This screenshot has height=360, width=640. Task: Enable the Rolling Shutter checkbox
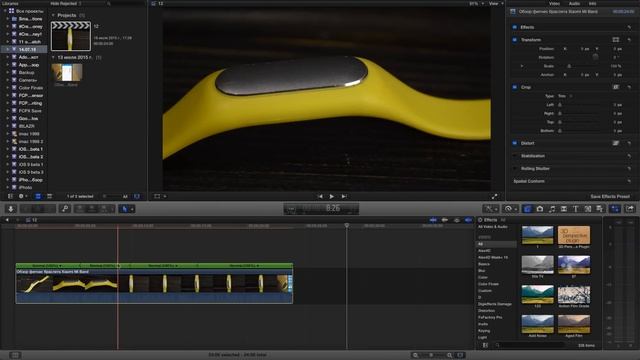coord(515,169)
